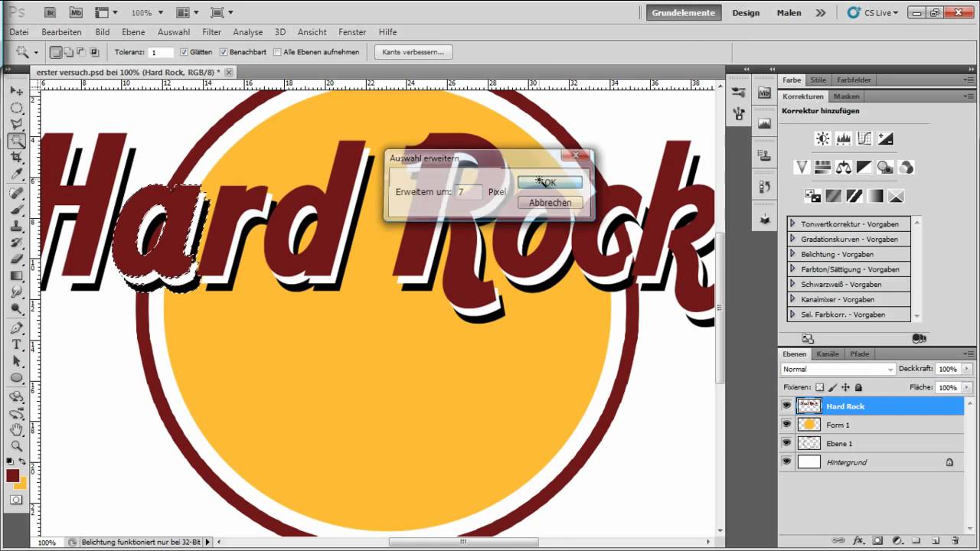980x551 pixels.
Task: Open the Bearbeiten menu
Action: [x=61, y=32]
